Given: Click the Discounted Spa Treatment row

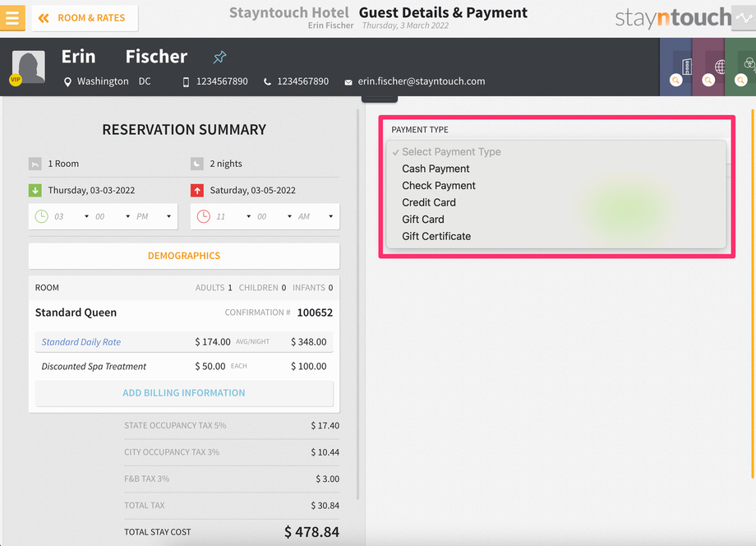Looking at the screenshot, I should [184, 367].
